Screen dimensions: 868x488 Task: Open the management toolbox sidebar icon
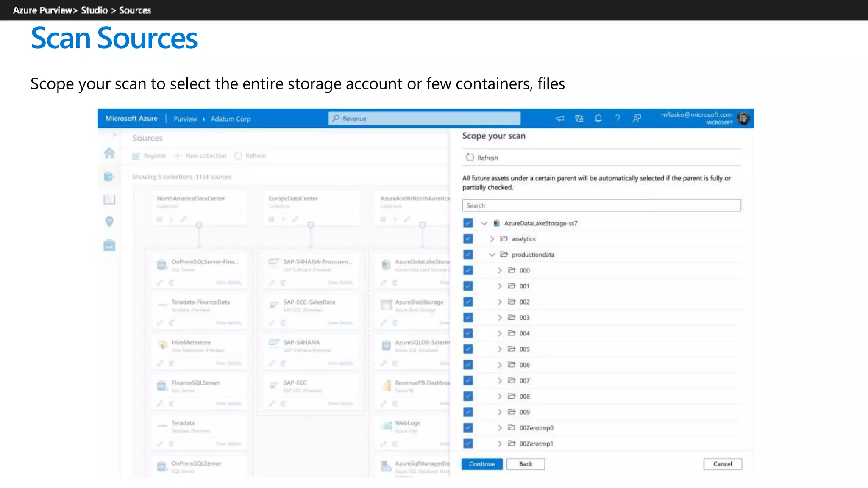click(109, 245)
